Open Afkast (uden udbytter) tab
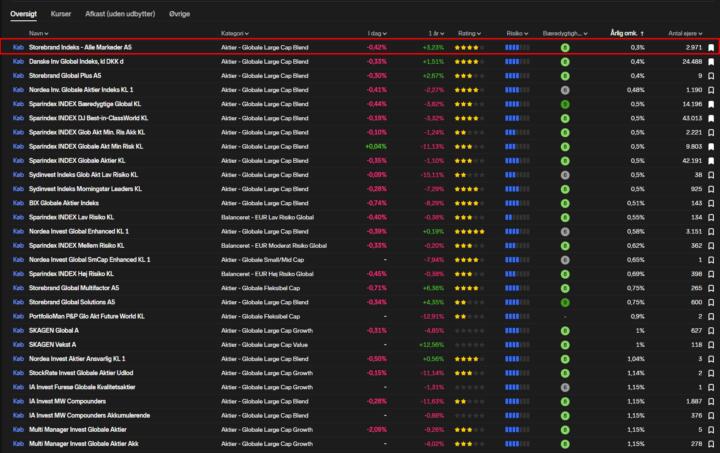This screenshot has width=720, height=453. (x=120, y=14)
